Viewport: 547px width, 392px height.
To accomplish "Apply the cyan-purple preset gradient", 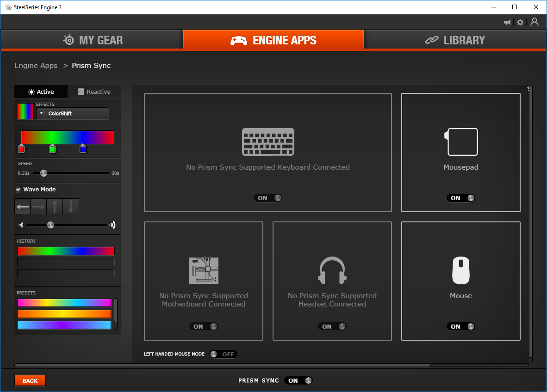I will click(64, 325).
